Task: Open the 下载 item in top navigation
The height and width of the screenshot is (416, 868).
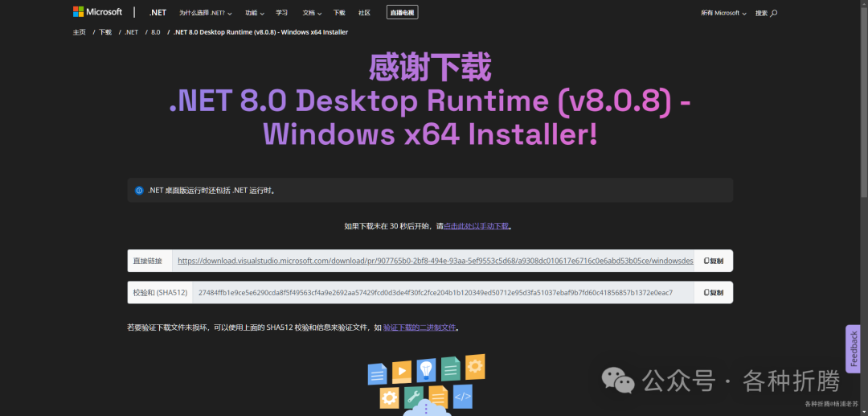Action: (339, 13)
